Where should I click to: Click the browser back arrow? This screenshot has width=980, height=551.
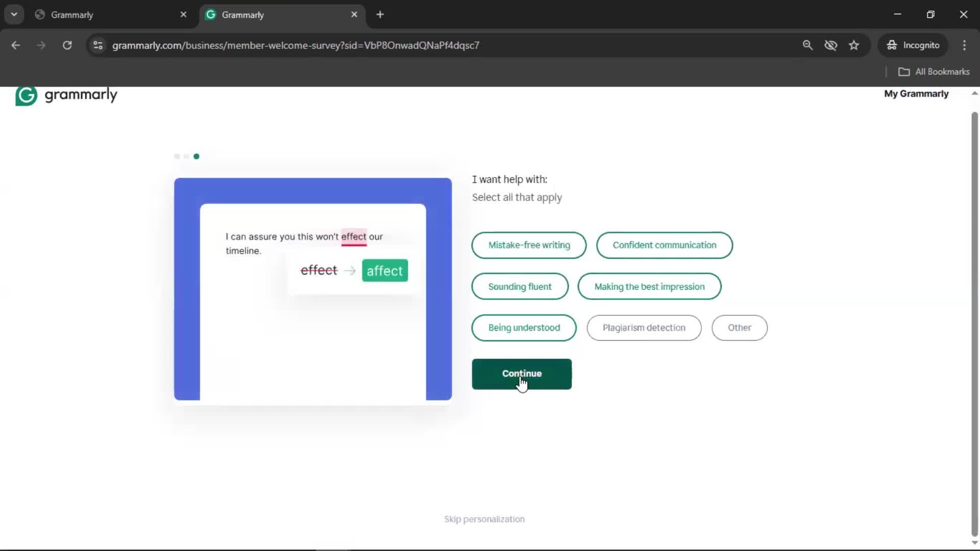click(16, 45)
